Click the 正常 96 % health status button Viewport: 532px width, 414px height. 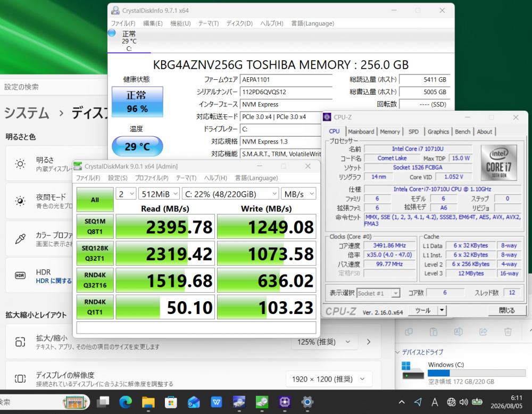click(x=137, y=102)
